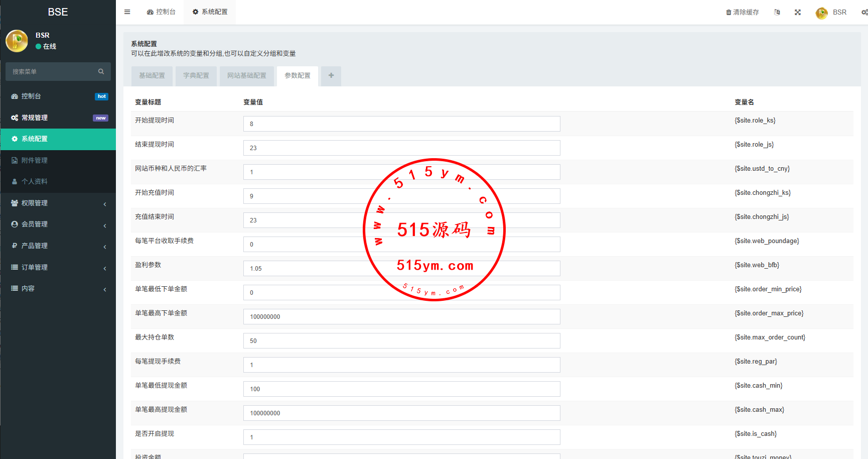Click the language switch icon in header

777,13
